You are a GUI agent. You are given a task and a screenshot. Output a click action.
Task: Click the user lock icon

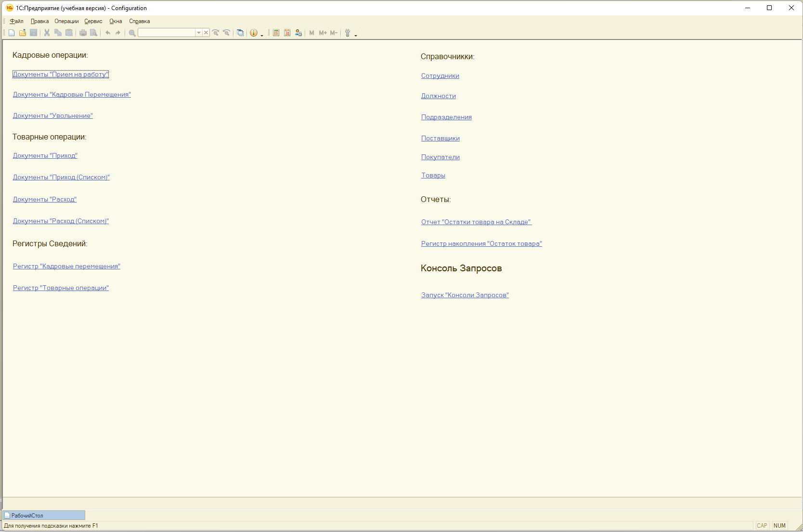click(x=298, y=33)
